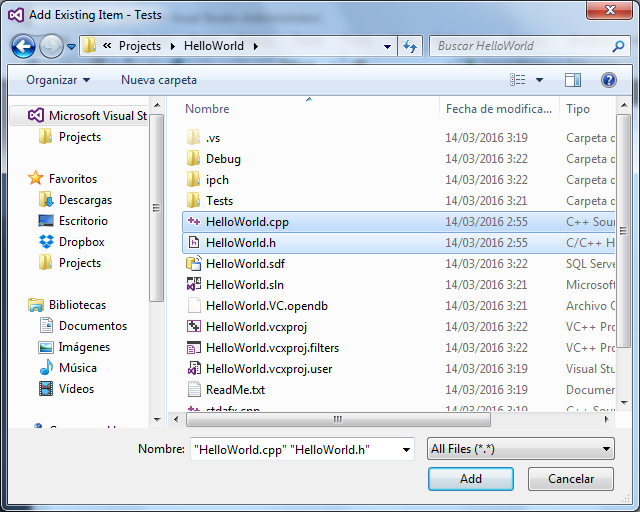Click the navigation pane scrollbar thumb
This screenshot has height=512, width=640.
156,208
